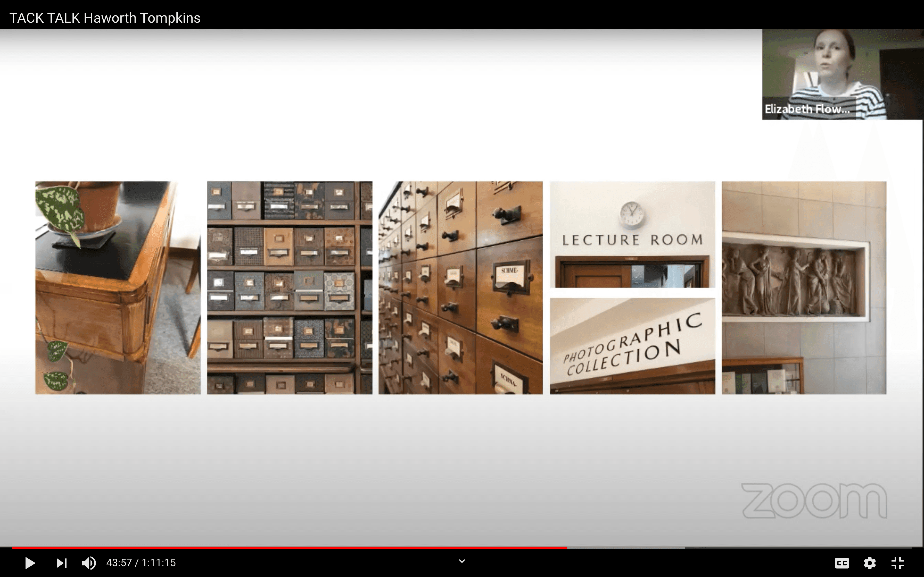924x577 pixels.
Task: Click the Zoom watermark logo
Action: 814,500
